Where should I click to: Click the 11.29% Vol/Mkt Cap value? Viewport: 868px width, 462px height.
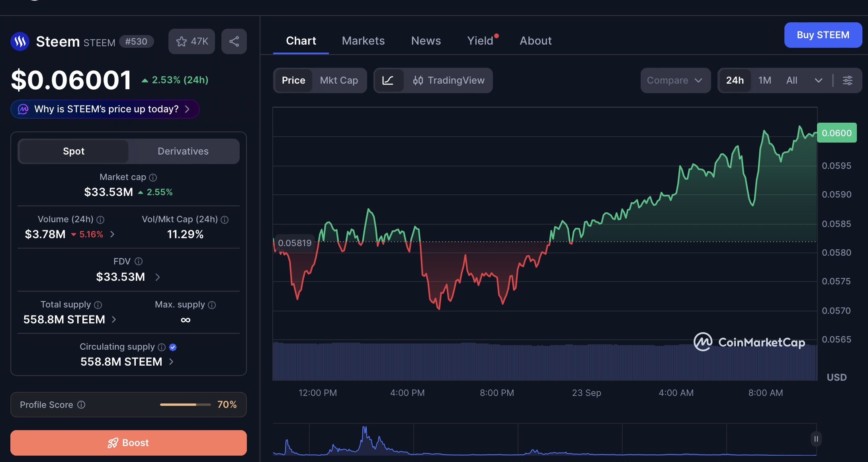pyautogui.click(x=185, y=235)
